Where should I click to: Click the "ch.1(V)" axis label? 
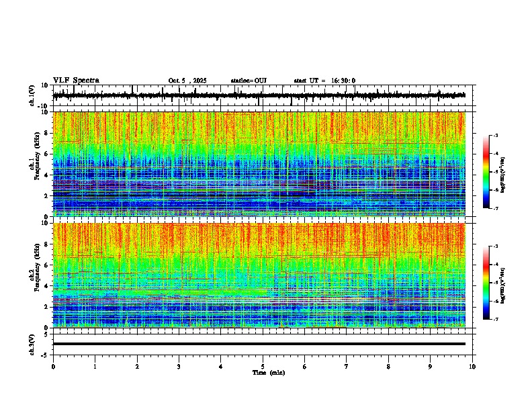32,95
